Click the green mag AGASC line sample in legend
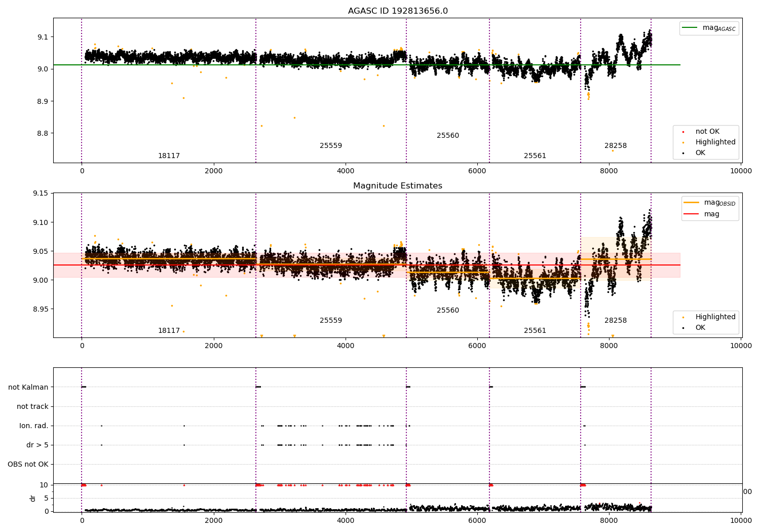760x532 pixels. point(691,28)
